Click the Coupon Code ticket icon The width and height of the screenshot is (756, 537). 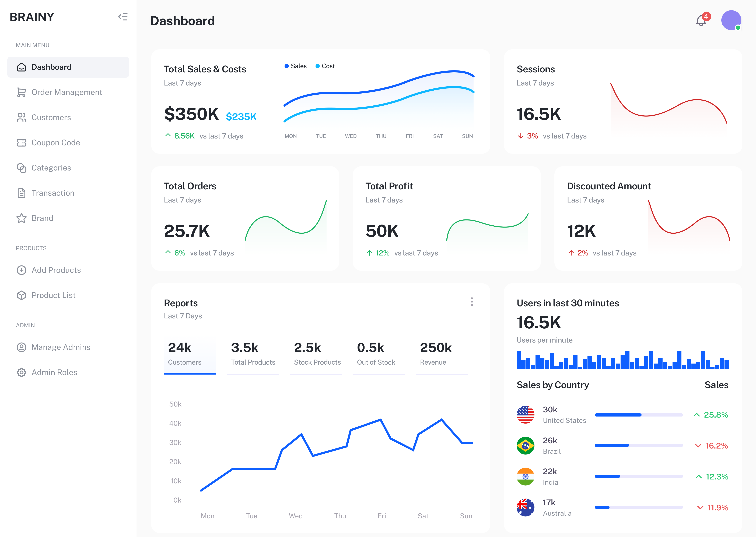[22, 143]
